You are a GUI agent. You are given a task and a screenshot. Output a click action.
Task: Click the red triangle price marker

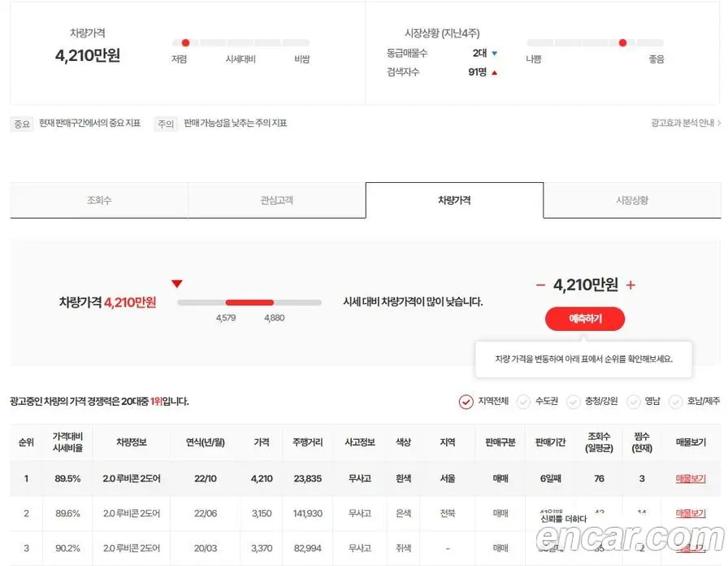pyautogui.click(x=177, y=284)
